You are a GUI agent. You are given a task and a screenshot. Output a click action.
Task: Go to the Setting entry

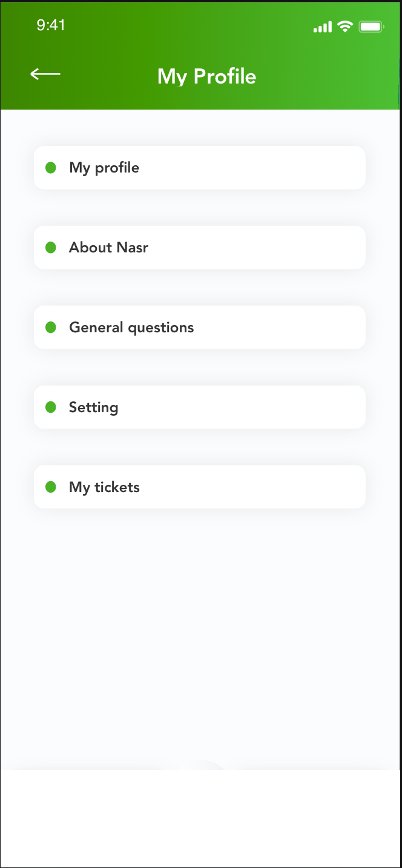coord(200,407)
